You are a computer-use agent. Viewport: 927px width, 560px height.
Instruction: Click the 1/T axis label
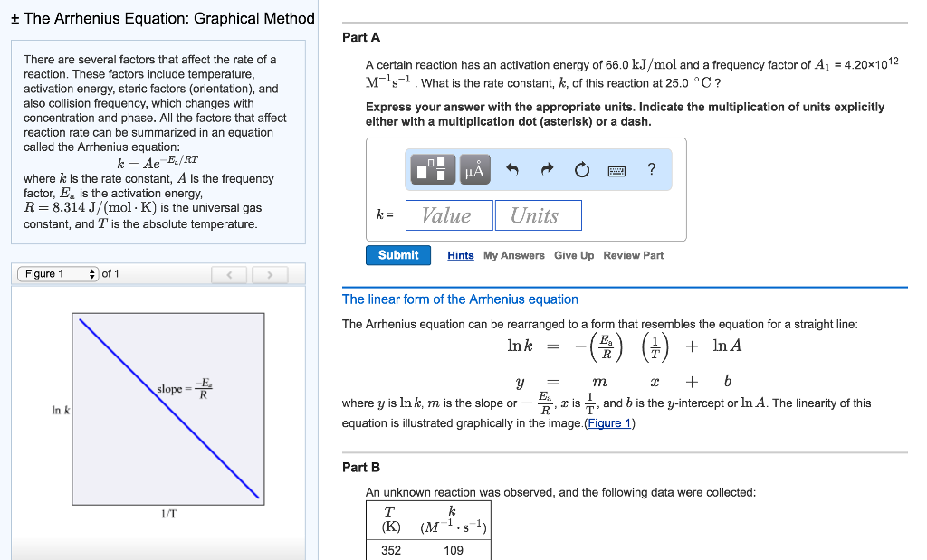tap(168, 514)
